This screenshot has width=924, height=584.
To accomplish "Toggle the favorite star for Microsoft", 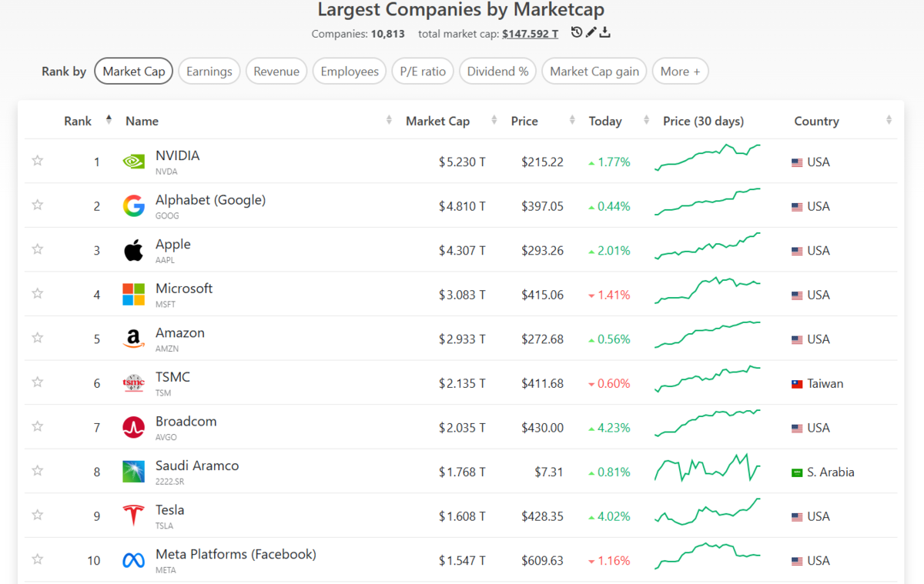I will pyautogui.click(x=37, y=293).
